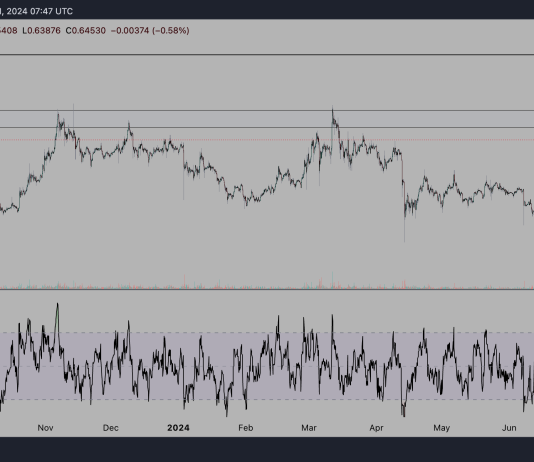Click the close value C0.64530
This screenshot has height=462, width=534.
point(85,31)
